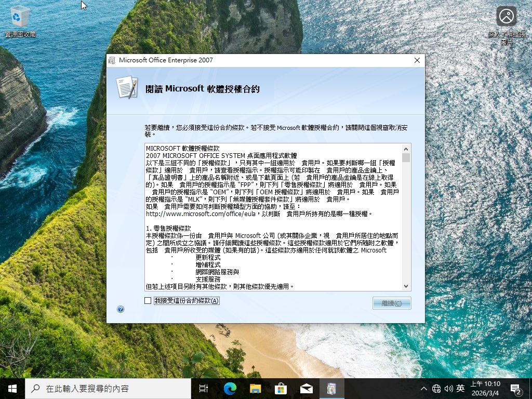Click the scroll down arrow of license text
The height and width of the screenshot is (399, 532).
point(406,286)
